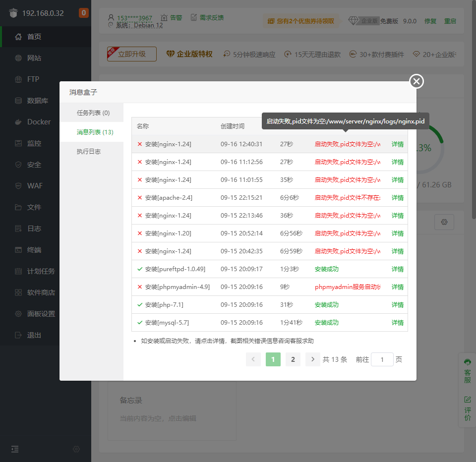The height and width of the screenshot is (462, 476).
Task: Click the 客服 support side button
Action: (x=468, y=371)
